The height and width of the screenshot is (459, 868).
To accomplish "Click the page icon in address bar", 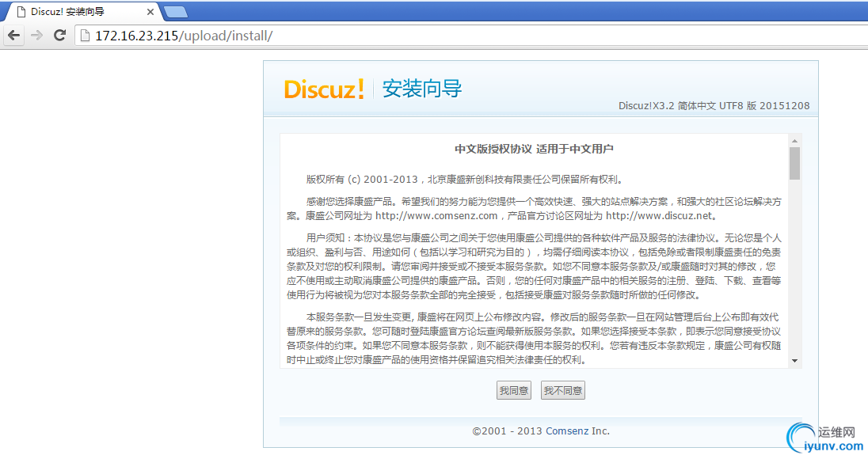I will 85,36.
